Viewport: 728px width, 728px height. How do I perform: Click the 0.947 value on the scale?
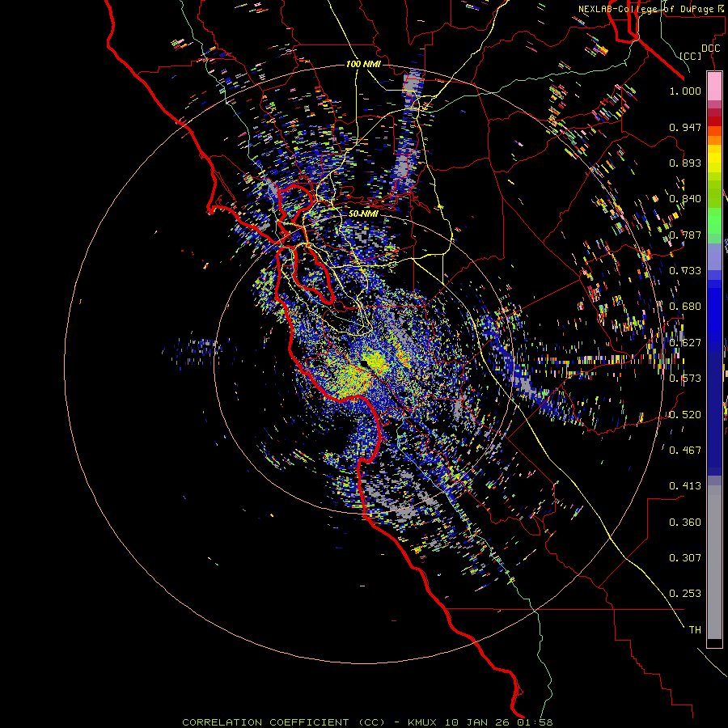pos(685,127)
